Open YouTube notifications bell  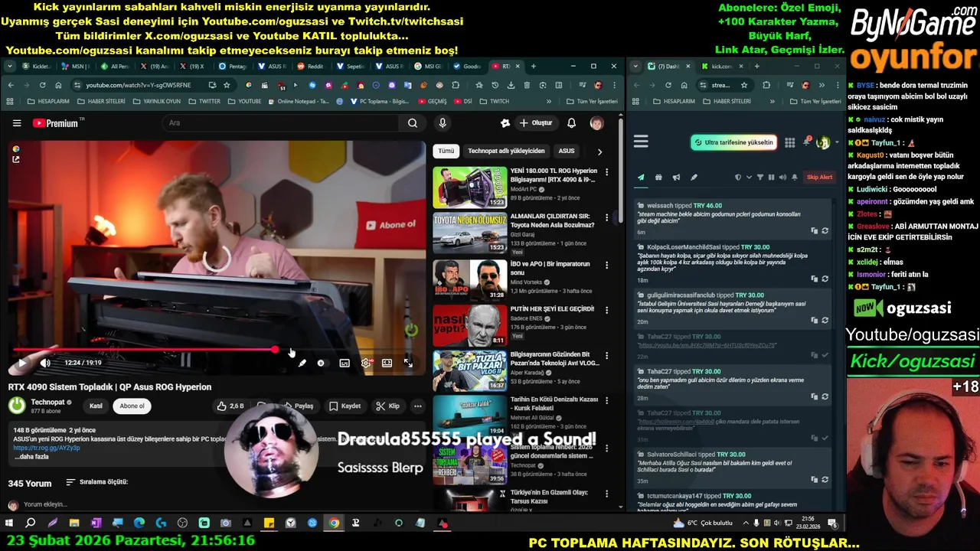[x=571, y=123]
